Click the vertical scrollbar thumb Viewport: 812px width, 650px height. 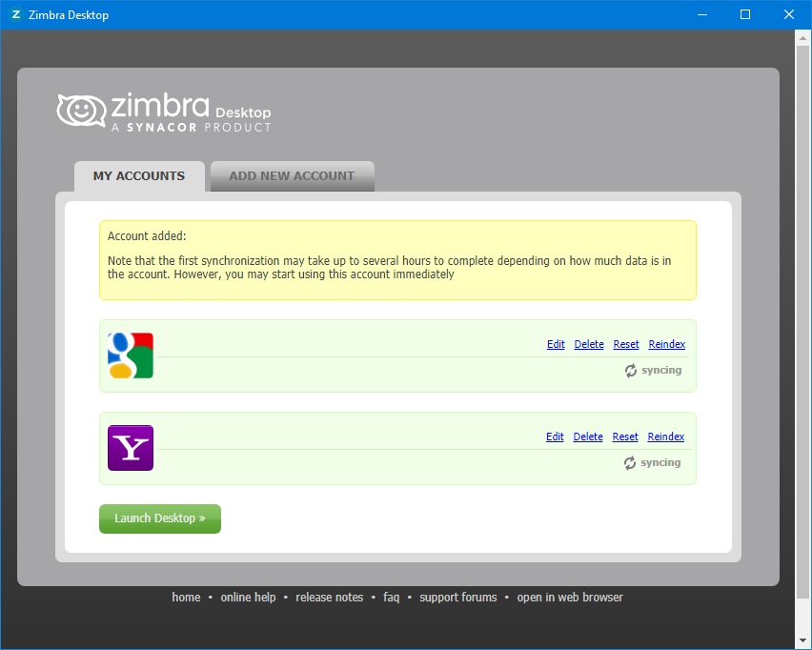tap(802, 324)
